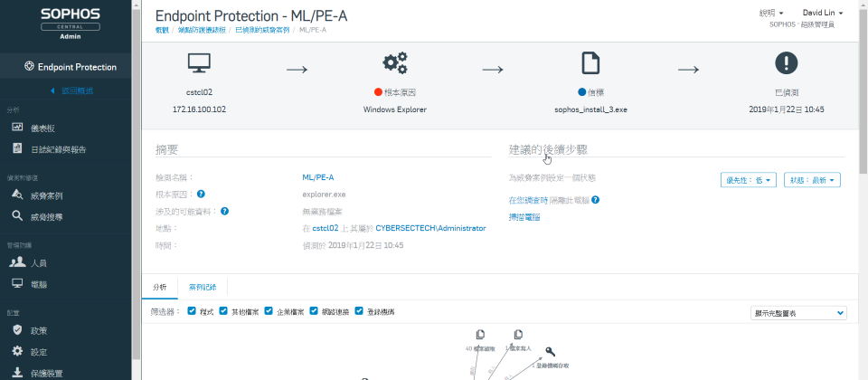Open 日誌紀錄與報告 reports in the sidebar

coord(59,148)
